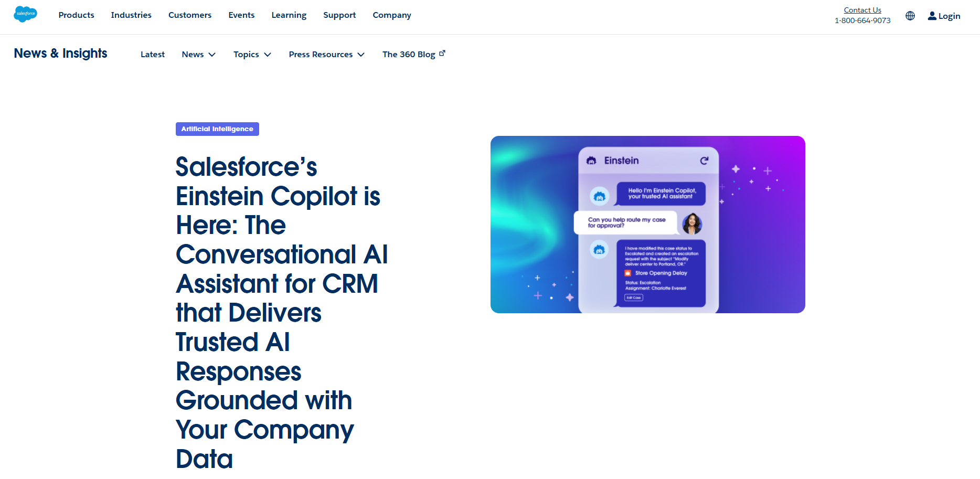Image resolution: width=980 pixels, height=479 pixels.
Task: Click the Salesforce cloud logo
Action: [x=25, y=14]
